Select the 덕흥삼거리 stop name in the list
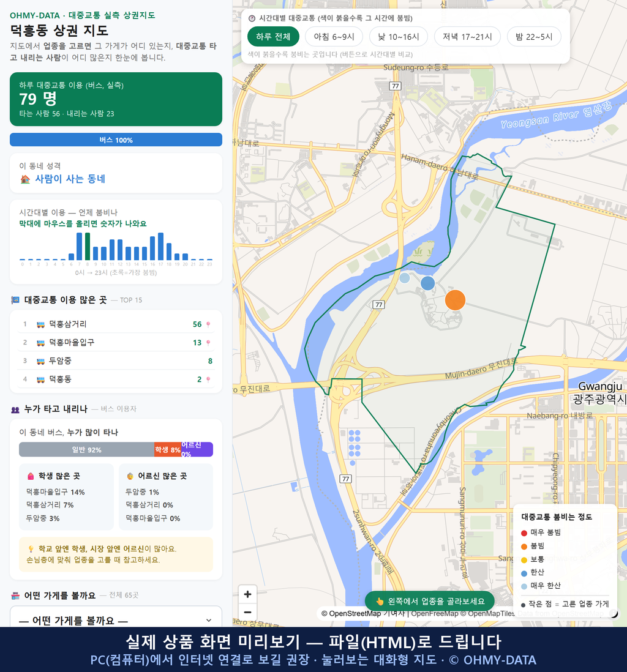 point(68,324)
